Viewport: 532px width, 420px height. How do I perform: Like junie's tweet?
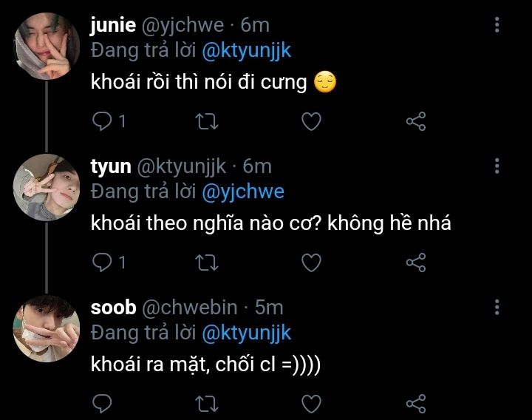[x=312, y=121]
